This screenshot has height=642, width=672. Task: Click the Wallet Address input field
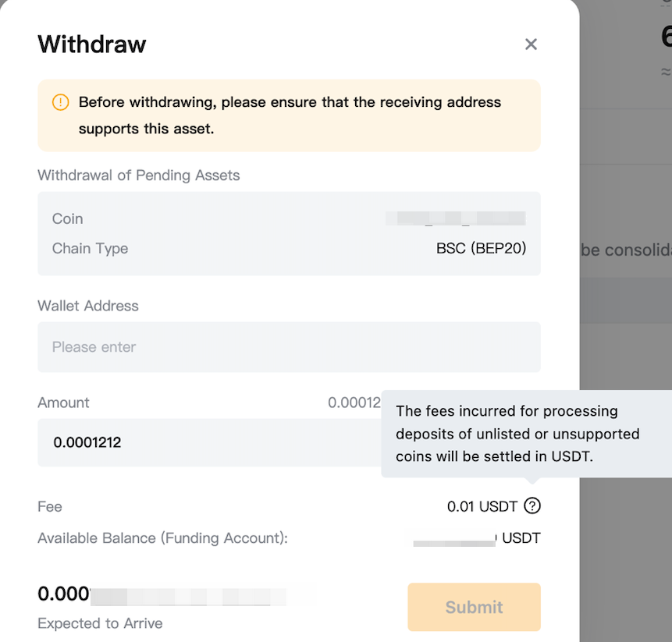(289, 347)
